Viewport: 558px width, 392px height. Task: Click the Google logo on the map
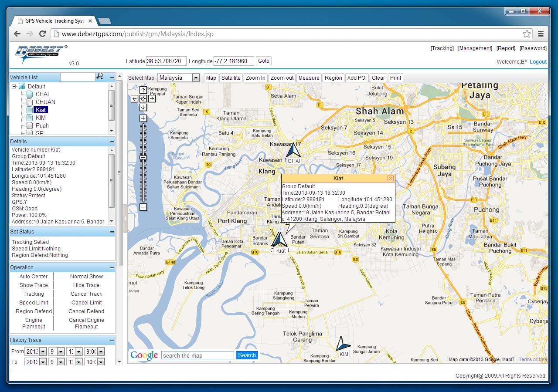point(144,355)
